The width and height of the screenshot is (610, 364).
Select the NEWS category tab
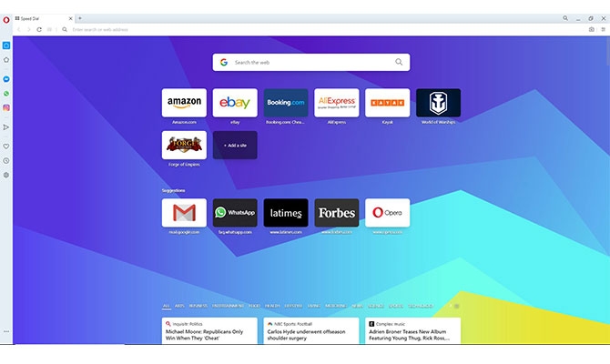(x=357, y=306)
